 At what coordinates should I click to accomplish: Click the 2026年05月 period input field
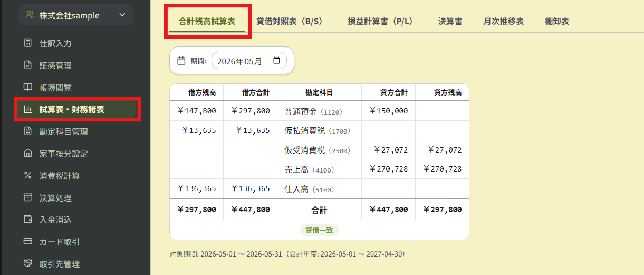249,61
